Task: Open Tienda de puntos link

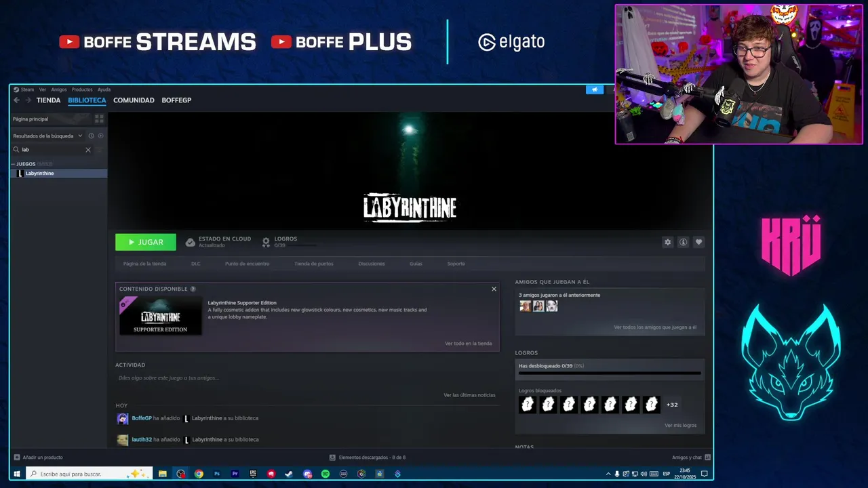Action: (x=314, y=264)
